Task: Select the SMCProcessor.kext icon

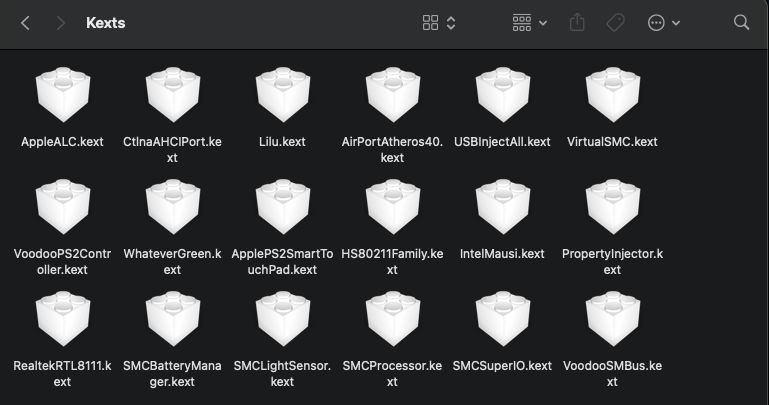Action: pyautogui.click(x=392, y=319)
